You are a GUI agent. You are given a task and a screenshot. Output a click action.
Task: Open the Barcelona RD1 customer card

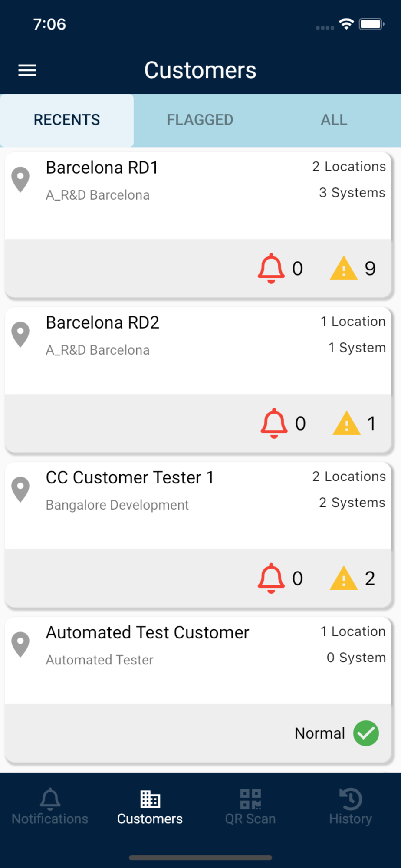coord(198,225)
